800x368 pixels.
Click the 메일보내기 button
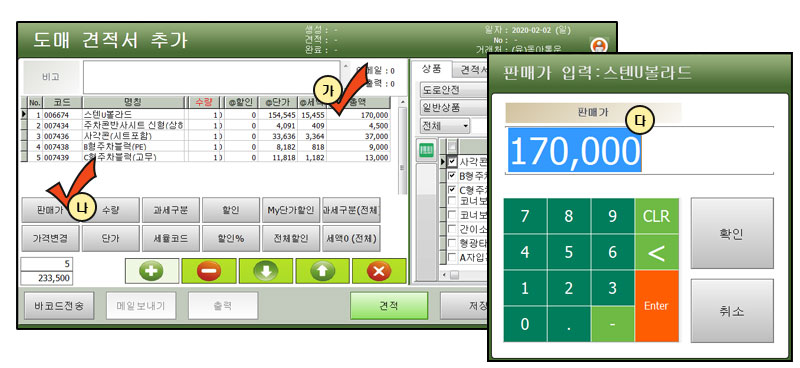(141, 306)
